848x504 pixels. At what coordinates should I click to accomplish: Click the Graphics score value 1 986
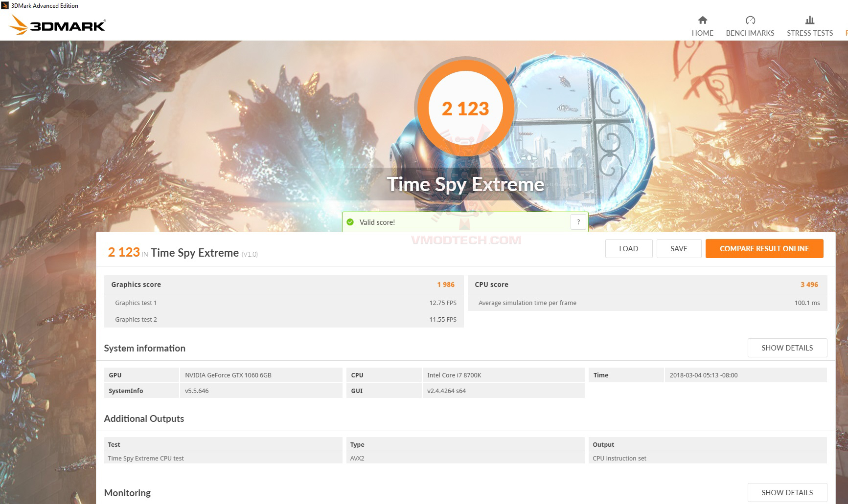(x=446, y=285)
